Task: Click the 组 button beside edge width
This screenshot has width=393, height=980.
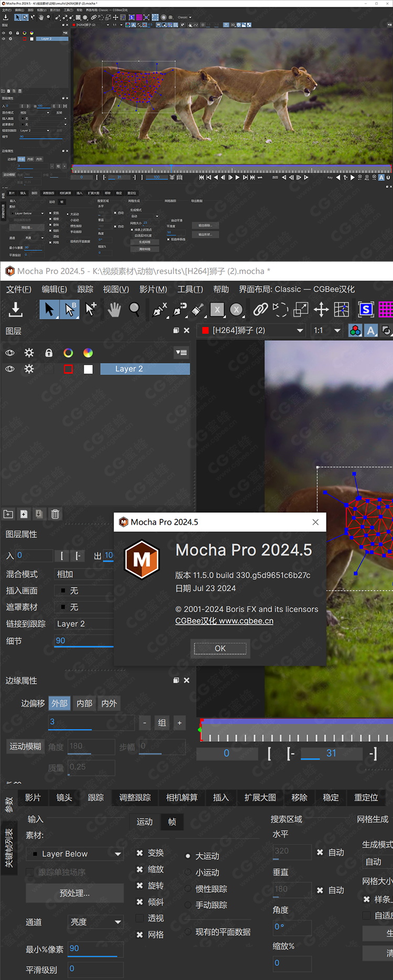Action: (x=162, y=723)
